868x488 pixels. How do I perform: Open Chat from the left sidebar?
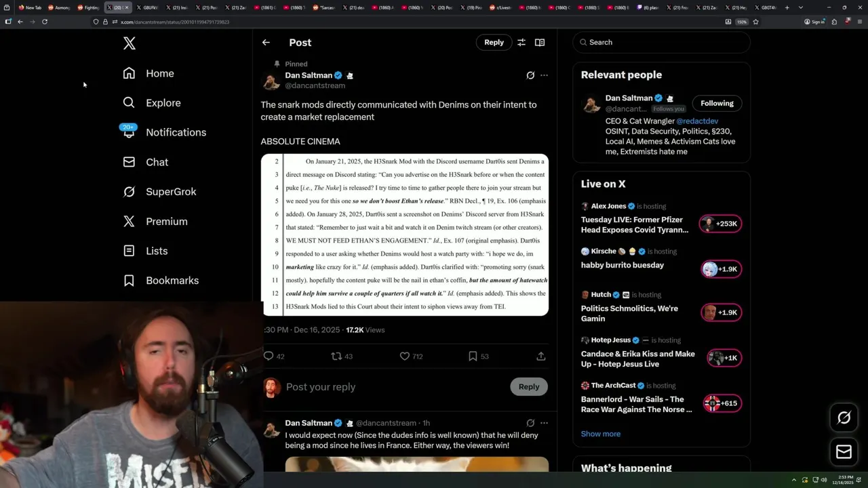pos(146,162)
